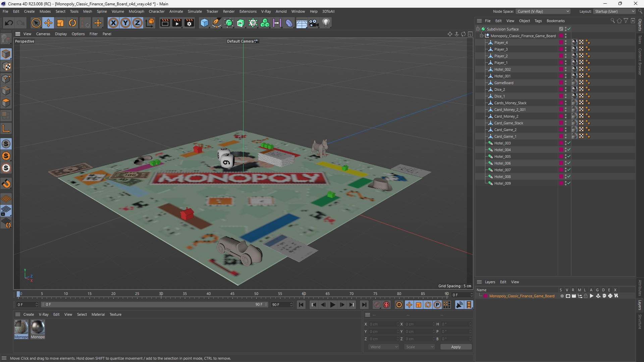Add a Cube primitive object
Viewport: 644px width, 362px height.
tap(204, 23)
